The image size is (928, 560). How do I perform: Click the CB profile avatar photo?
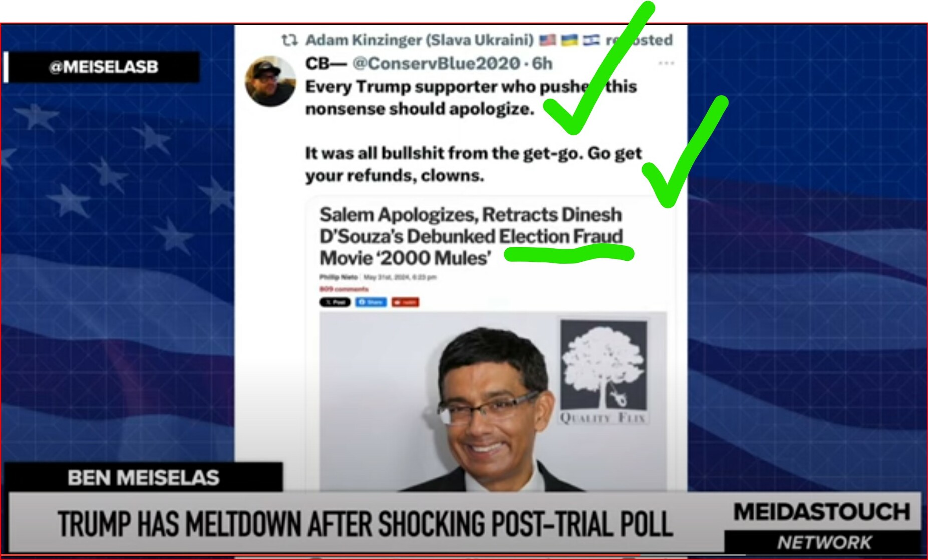pyautogui.click(x=270, y=81)
